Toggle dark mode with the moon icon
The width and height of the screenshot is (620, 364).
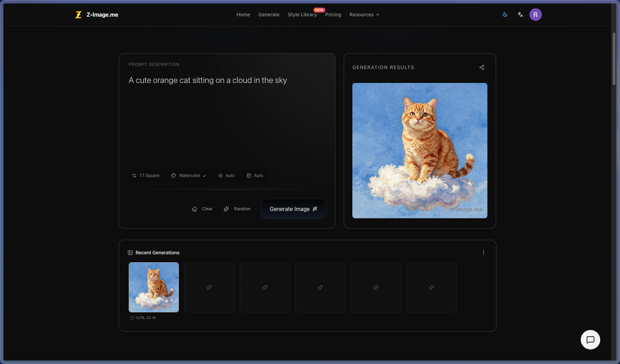pos(505,15)
